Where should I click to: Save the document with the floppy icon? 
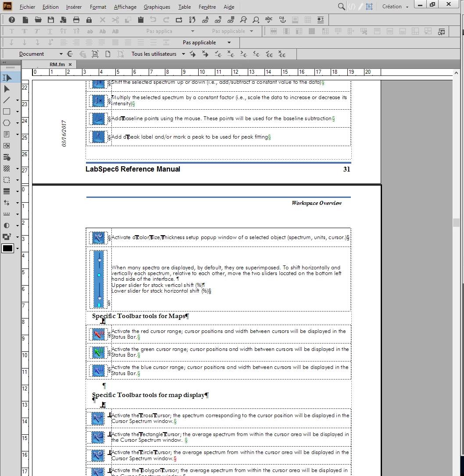51,20
